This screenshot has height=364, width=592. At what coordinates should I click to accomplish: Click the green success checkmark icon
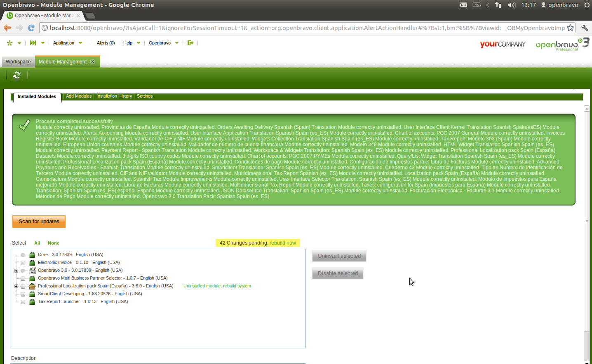pyautogui.click(x=25, y=125)
